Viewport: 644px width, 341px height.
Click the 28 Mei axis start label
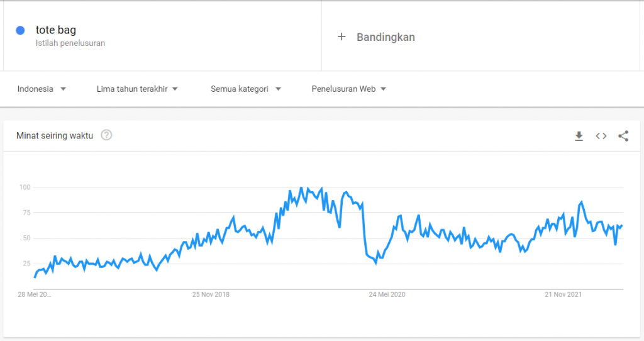coord(36,294)
